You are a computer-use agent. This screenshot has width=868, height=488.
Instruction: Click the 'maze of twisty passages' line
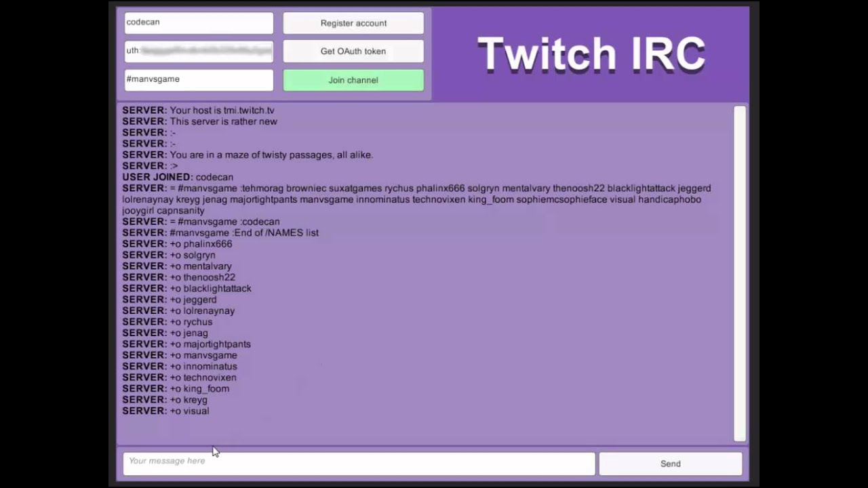(x=248, y=155)
